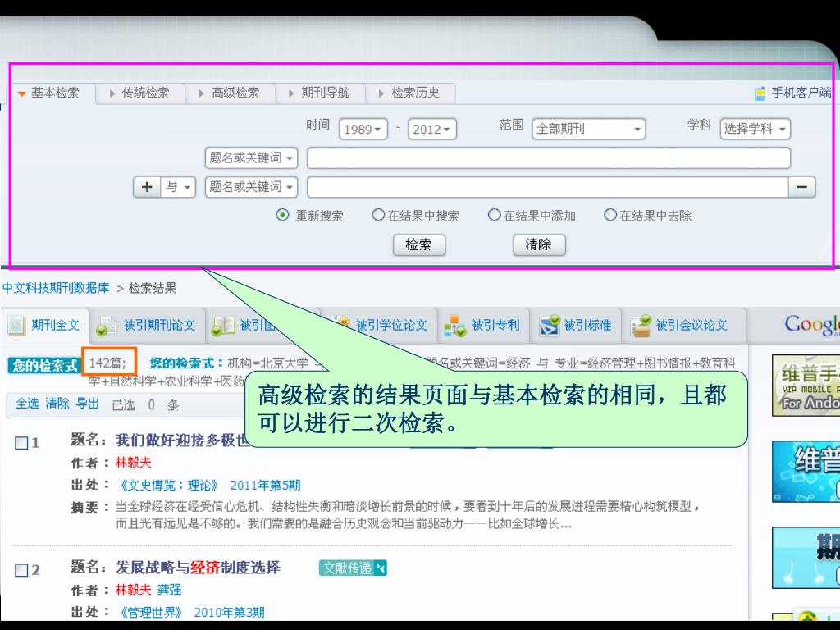Open the 被引专利 tab
The width and height of the screenshot is (840, 630).
484,325
